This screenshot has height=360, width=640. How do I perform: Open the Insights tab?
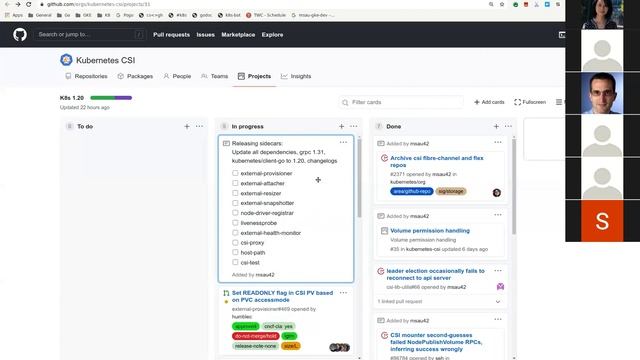(296, 76)
